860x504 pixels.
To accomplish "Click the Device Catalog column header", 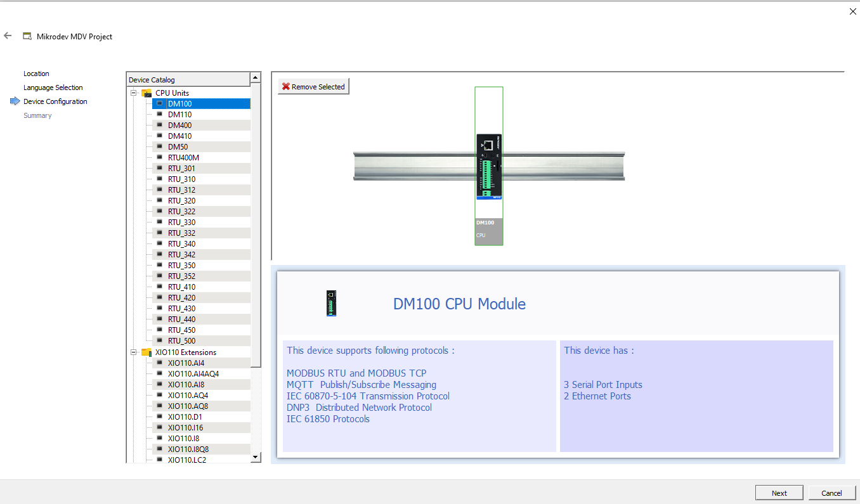I will (188, 80).
